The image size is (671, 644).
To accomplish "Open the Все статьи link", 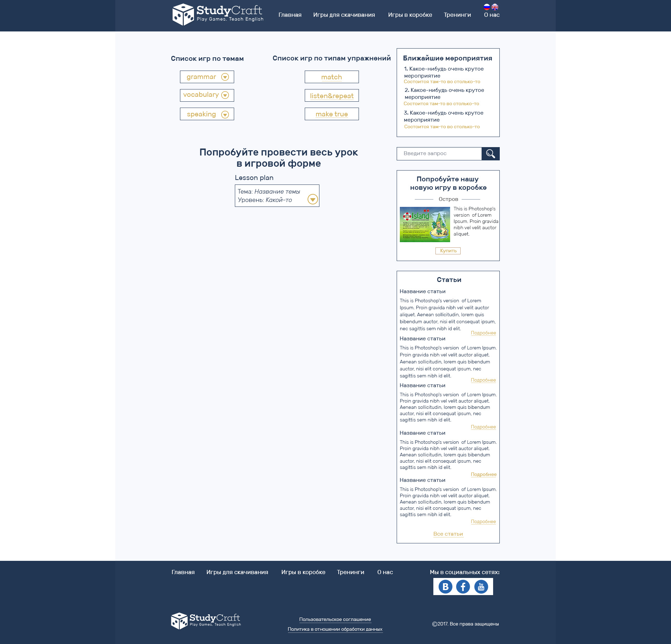I will coord(448,534).
